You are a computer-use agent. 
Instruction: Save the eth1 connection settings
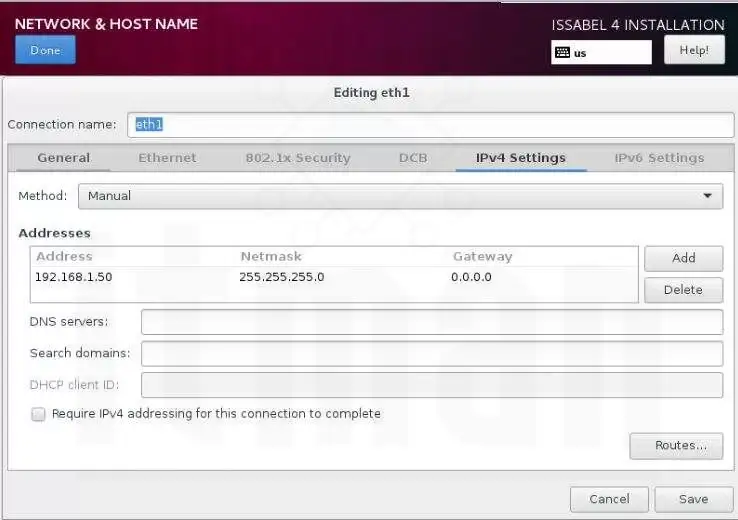[x=693, y=499]
